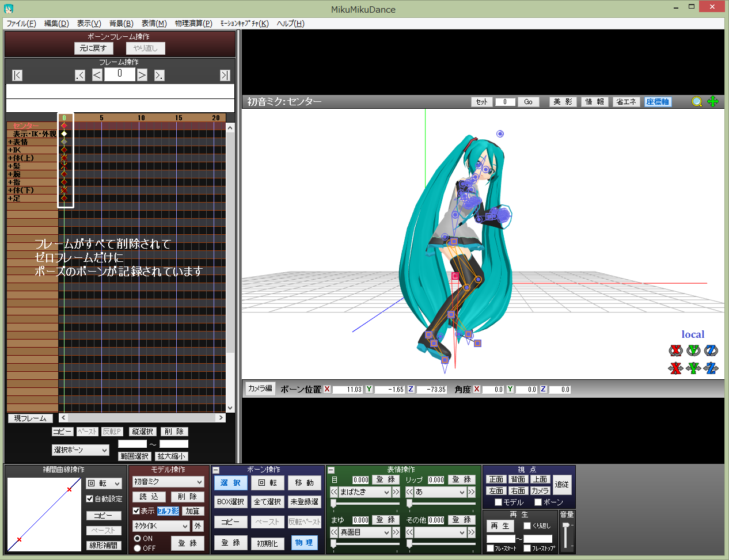
Task: Click next lip morph (>>) arrow
Action: [x=472, y=492]
